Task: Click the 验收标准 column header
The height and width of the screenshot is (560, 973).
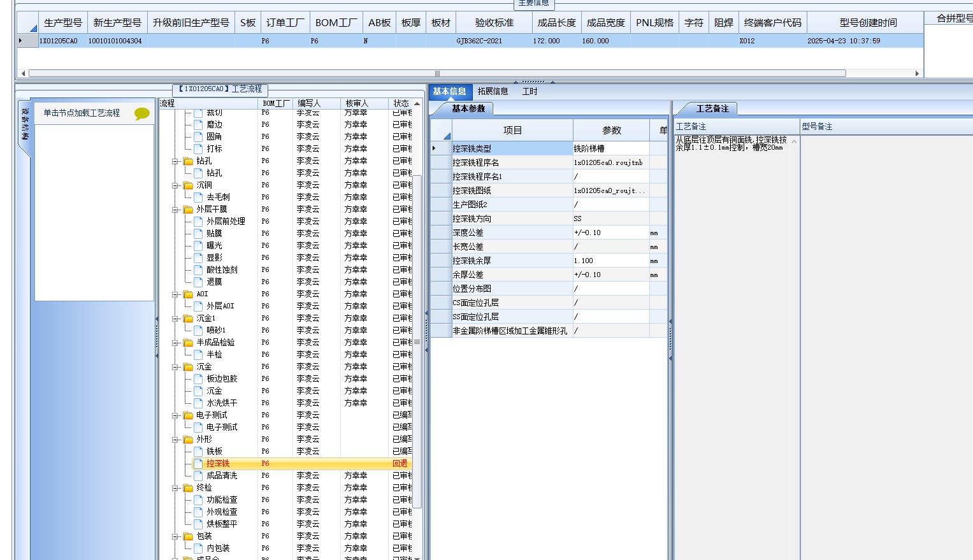Action: tap(494, 23)
